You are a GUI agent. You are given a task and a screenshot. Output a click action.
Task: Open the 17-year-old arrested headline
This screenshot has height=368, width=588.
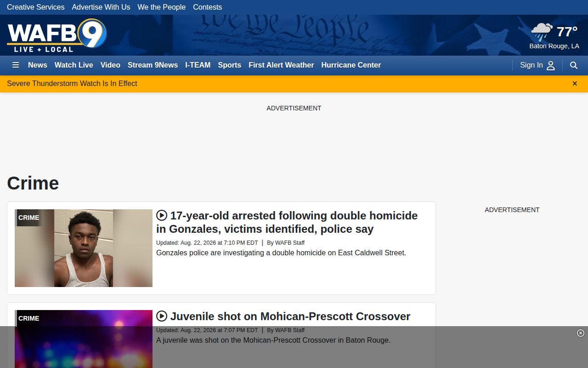[x=287, y=222]
